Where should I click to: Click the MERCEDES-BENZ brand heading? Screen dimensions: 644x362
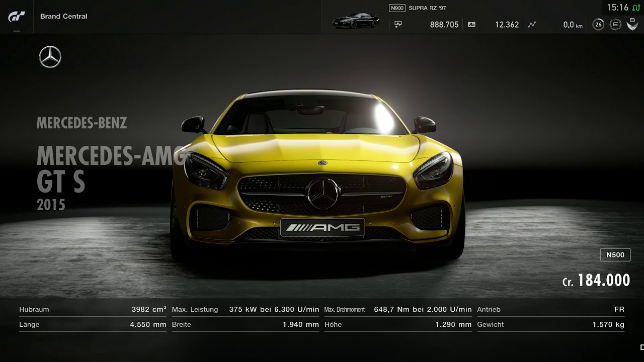point(82,123)
